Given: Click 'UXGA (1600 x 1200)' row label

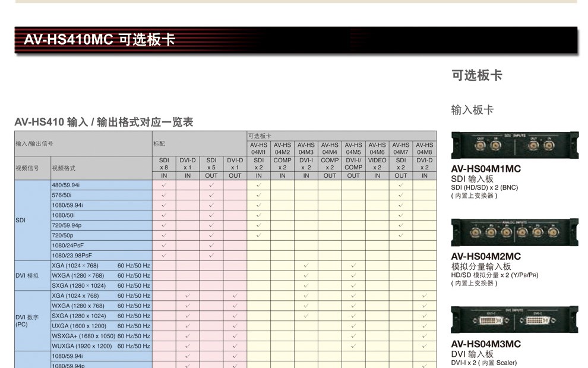Looking at the screenshot, I should pos(79,326).
